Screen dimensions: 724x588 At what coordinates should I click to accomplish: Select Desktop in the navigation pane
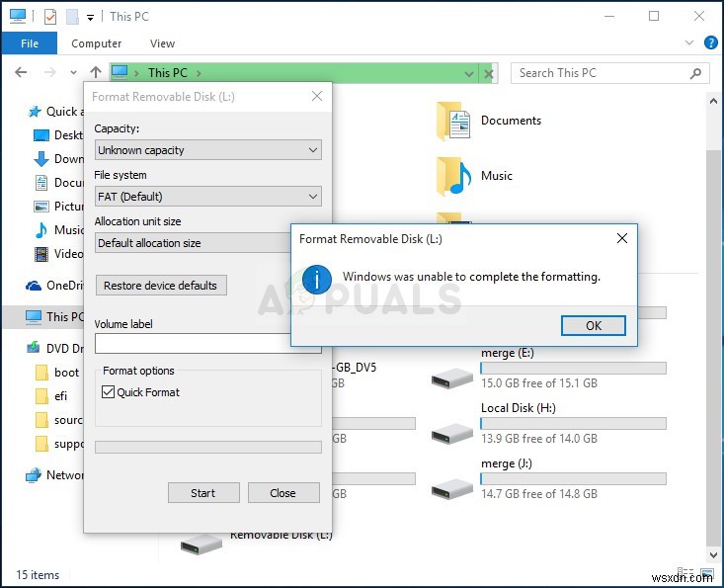coord(58,135)
